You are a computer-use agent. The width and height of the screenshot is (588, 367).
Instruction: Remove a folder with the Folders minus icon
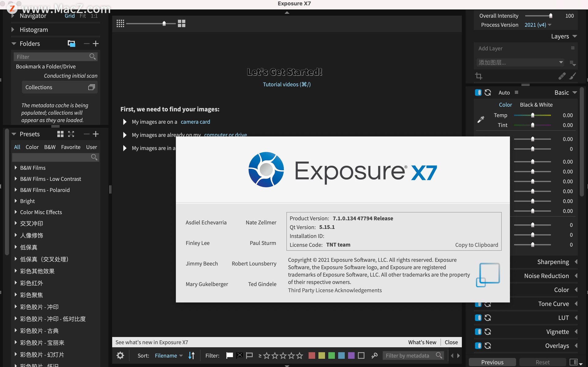(x=86, y=44)
